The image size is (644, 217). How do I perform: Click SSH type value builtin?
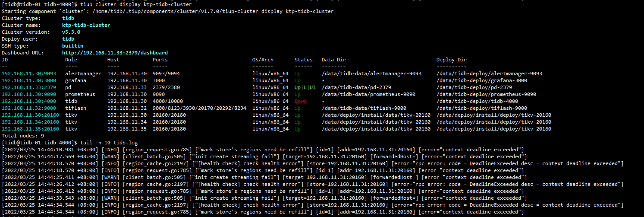(72, 46)
